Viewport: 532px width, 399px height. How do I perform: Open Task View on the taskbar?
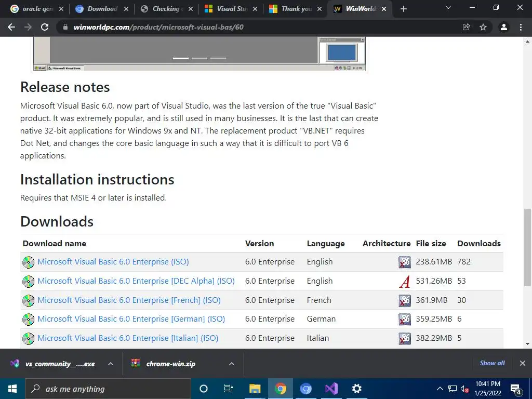click(x=229, y=389)
